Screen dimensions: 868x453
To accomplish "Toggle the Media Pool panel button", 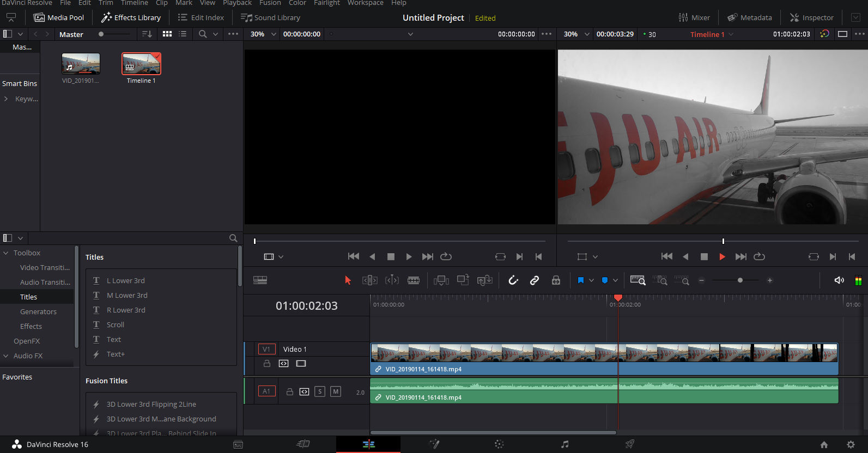I will (59, 17).
